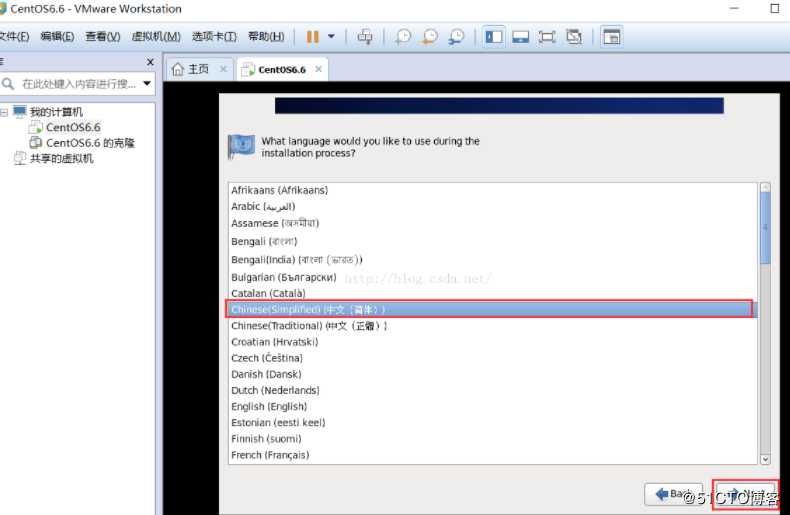
Task: Choose Finnish (suomi) language
Action: click(x=492, y=438)
